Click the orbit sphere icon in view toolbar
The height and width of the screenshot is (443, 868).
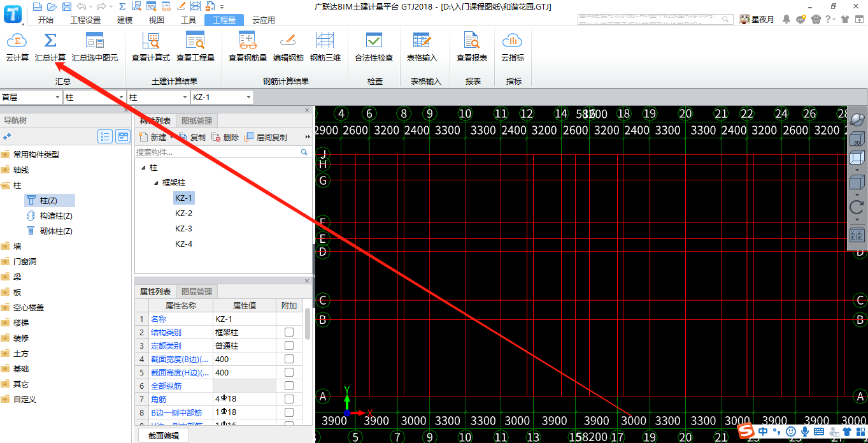pos(857,120)
